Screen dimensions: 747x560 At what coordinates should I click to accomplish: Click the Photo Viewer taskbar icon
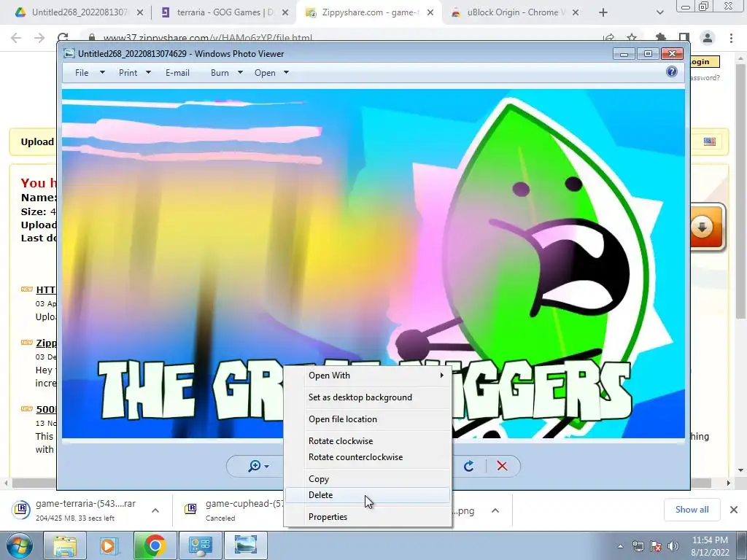(x=246, y=545)
